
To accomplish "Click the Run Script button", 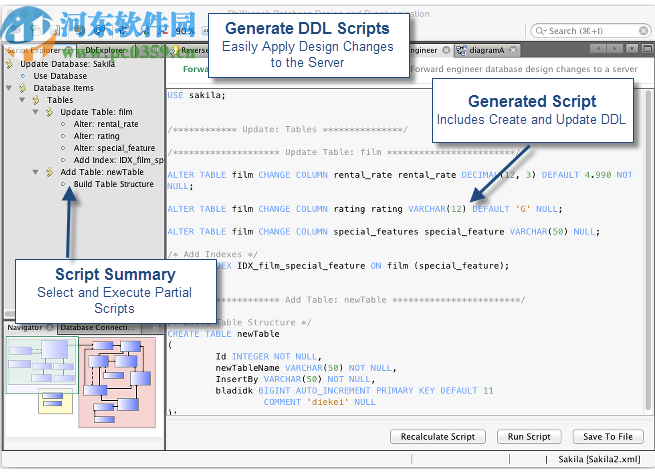I will pos(529,436).
